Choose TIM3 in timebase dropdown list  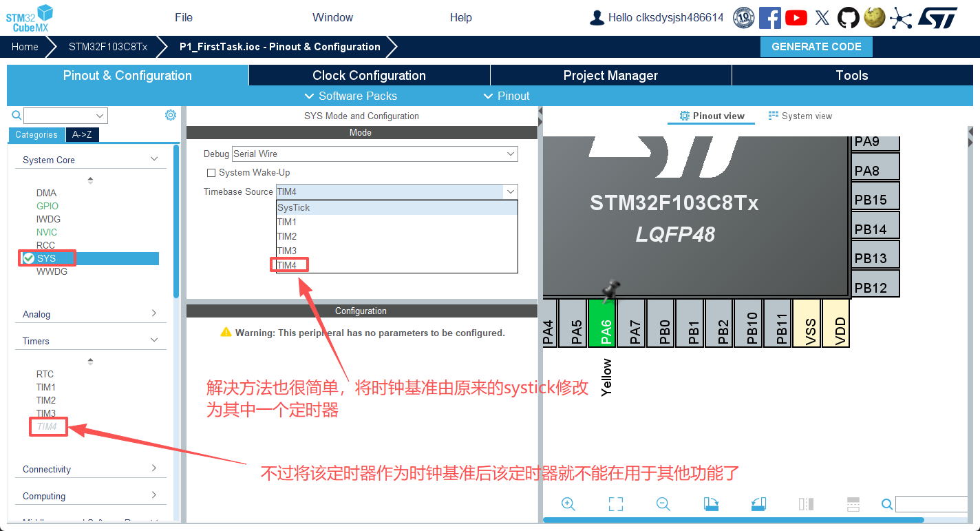pyautogui.click(x=396, y=251)
